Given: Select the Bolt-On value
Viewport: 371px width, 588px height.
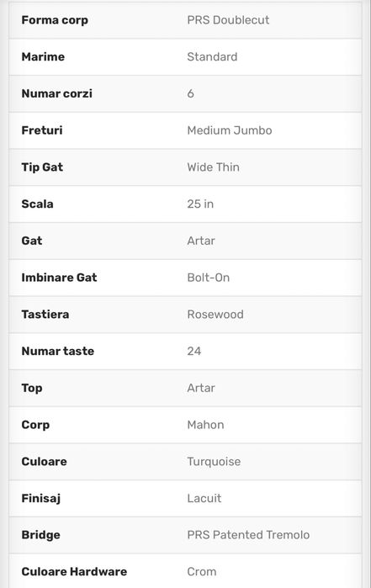Looking at the screenshot, I should click(x=208, y=278).
